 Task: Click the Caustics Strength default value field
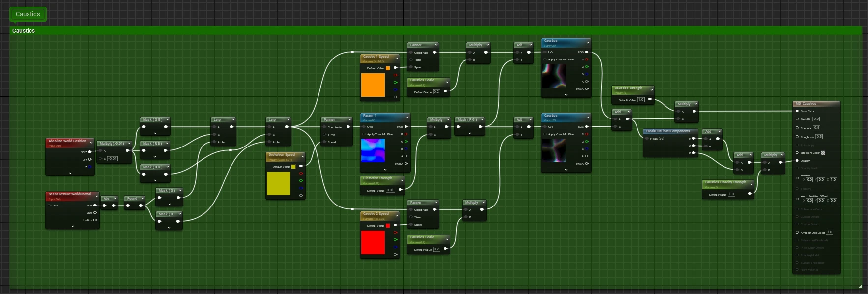pyautogui.click(x=641, y=99)
